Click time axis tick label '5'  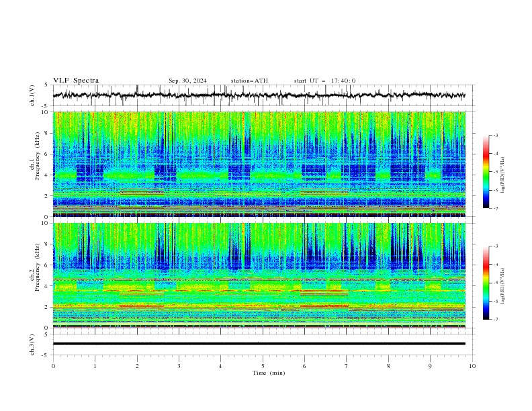[x=263, y=366]
